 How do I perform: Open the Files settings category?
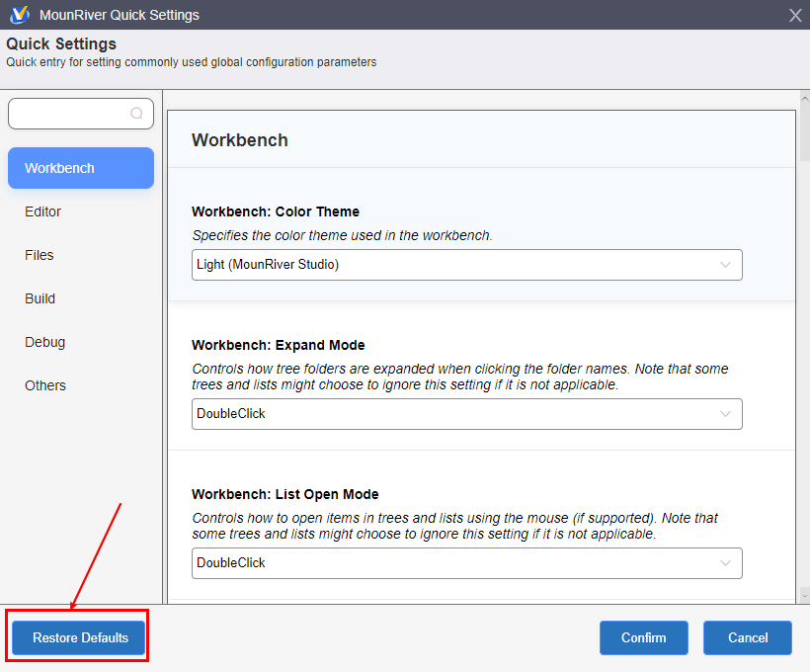click(x=40, y=255)
